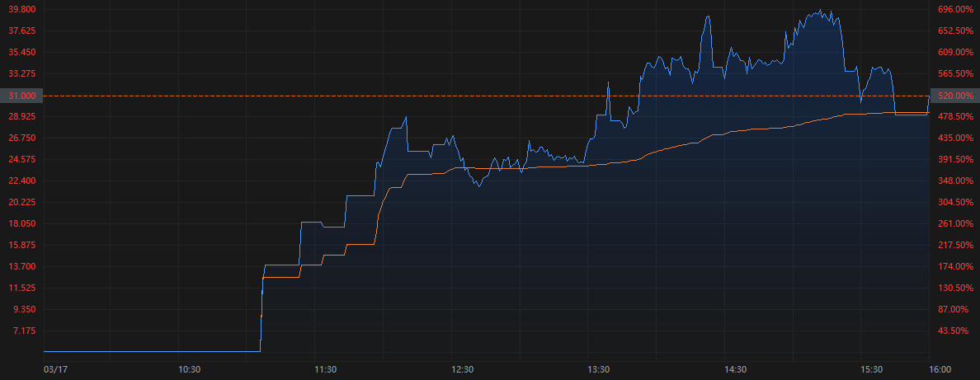Click the 87.00% percent axis label
This screenshot has height=380, width=980.
pos(954,309)
